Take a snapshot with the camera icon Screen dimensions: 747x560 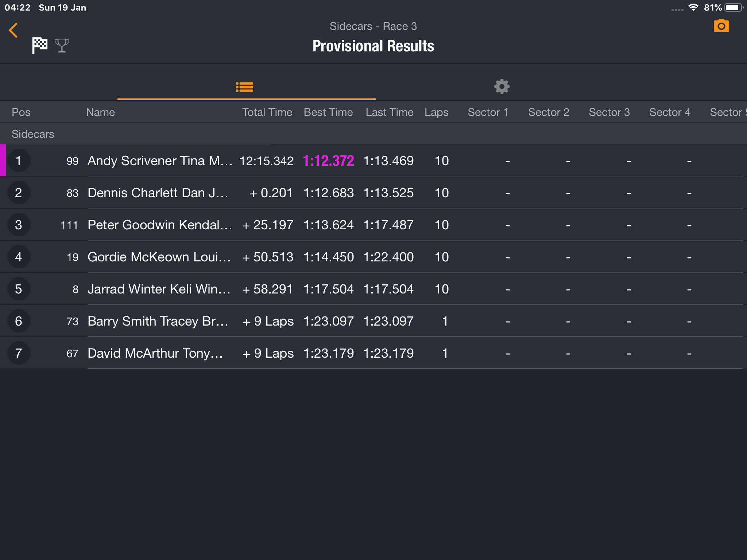(x=721, y=26)
